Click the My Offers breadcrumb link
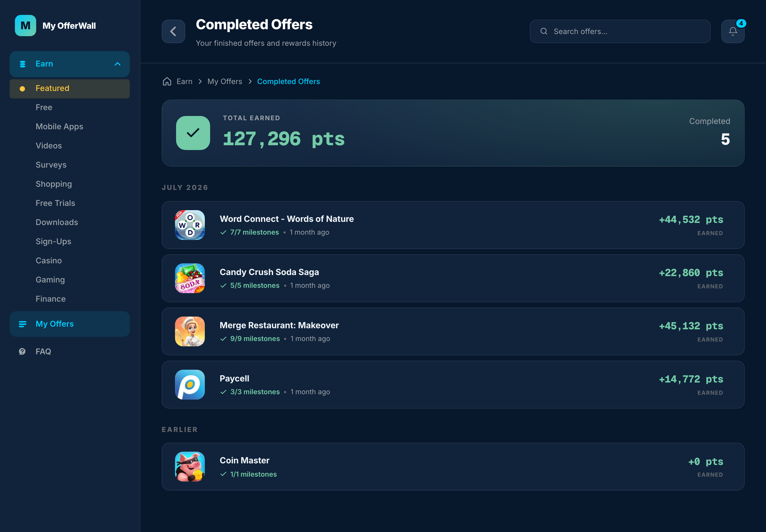766x532 pixels. coord(225,81)
